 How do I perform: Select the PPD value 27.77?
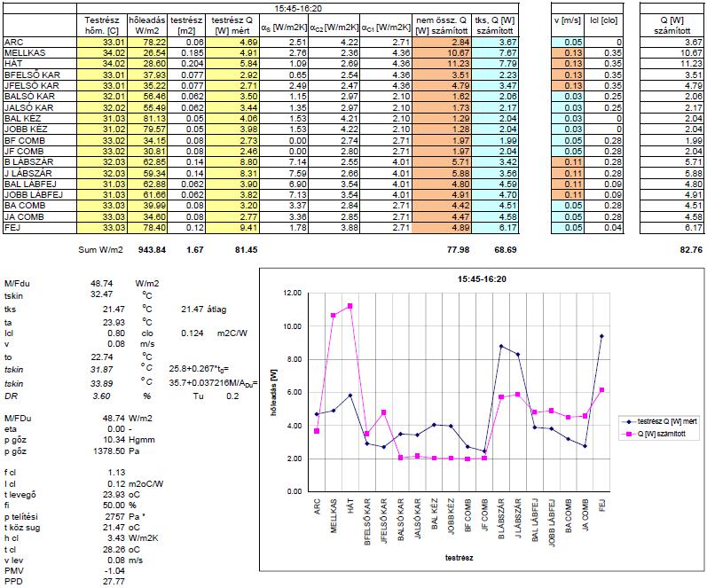pos(114,582)
